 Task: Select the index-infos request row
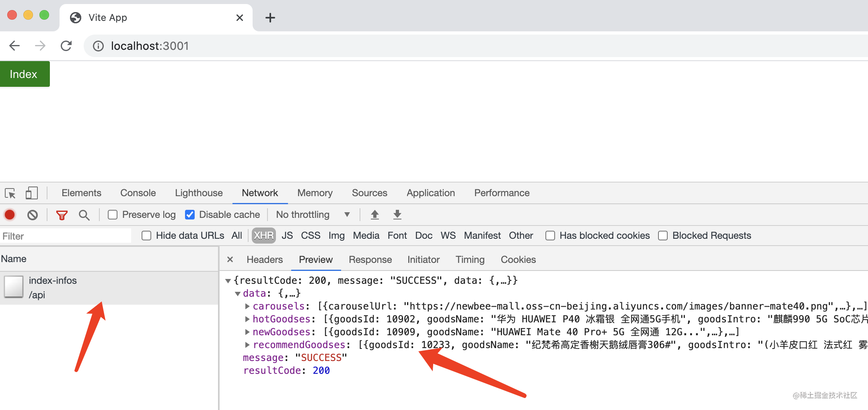coord(109,288)
